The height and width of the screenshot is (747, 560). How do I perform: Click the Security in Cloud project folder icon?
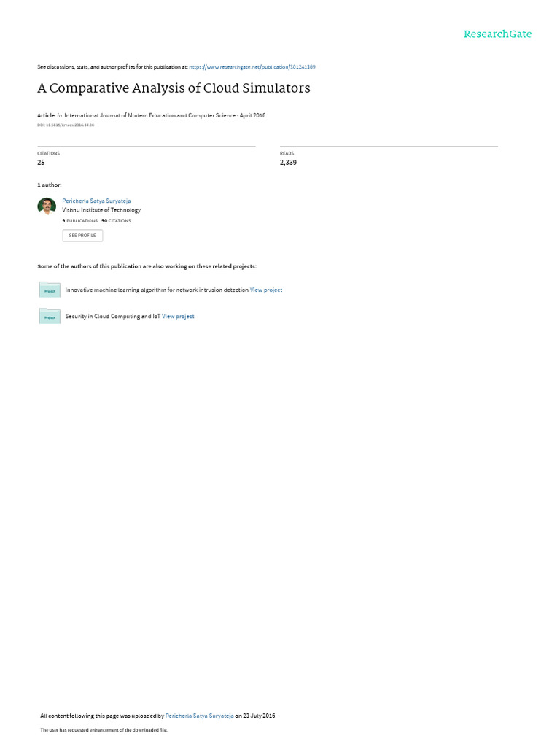pos(50,316)
